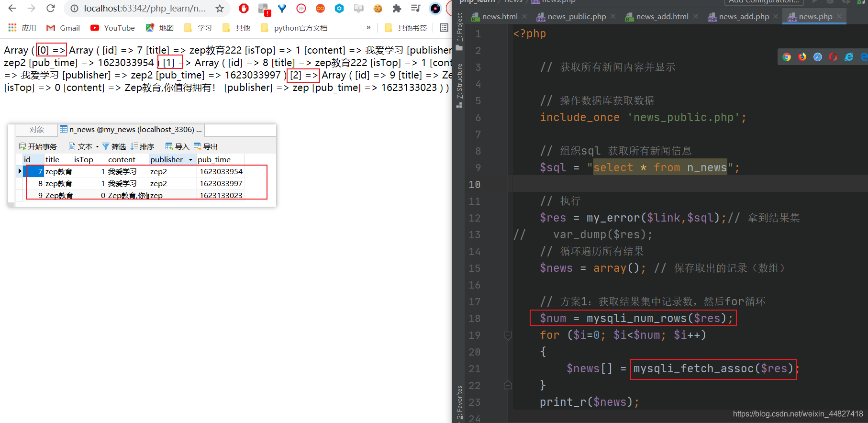This screenshot has height=423, width=868.
Task: Open the python官方文档 bookmark folder
Action: tap(294, 28)
